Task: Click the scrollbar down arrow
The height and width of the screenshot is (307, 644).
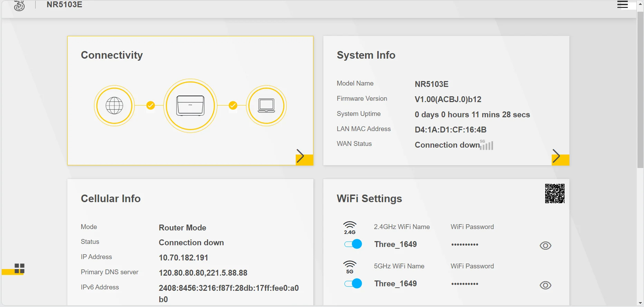Action: (640, 303)
